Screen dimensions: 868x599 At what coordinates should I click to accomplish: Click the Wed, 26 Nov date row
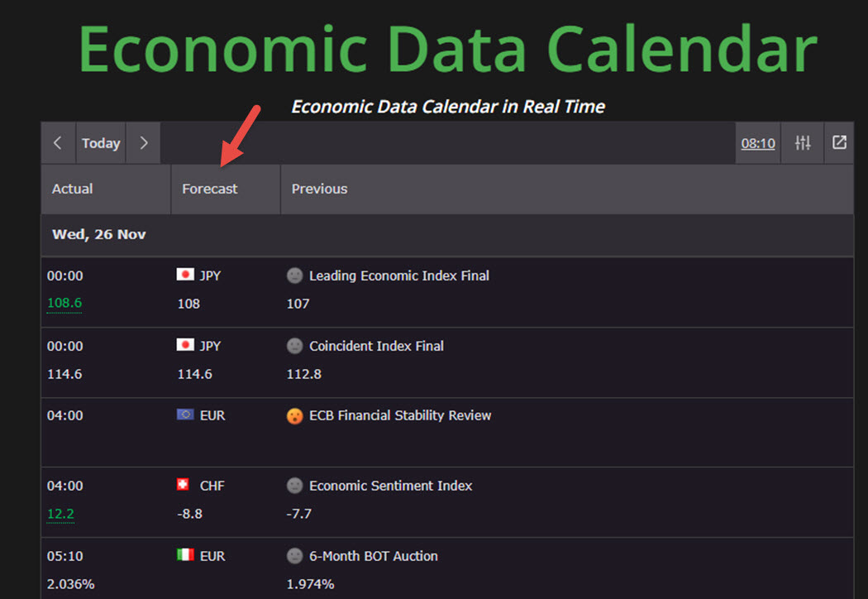(x=99, y=234)
